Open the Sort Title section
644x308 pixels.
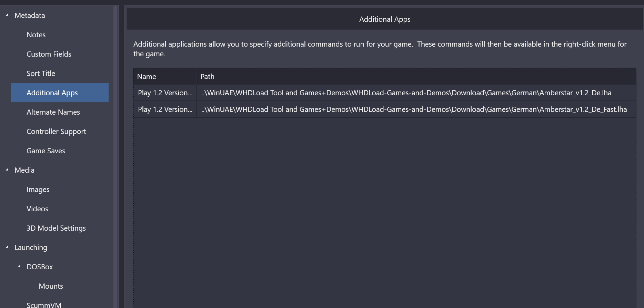pos(41,73)
